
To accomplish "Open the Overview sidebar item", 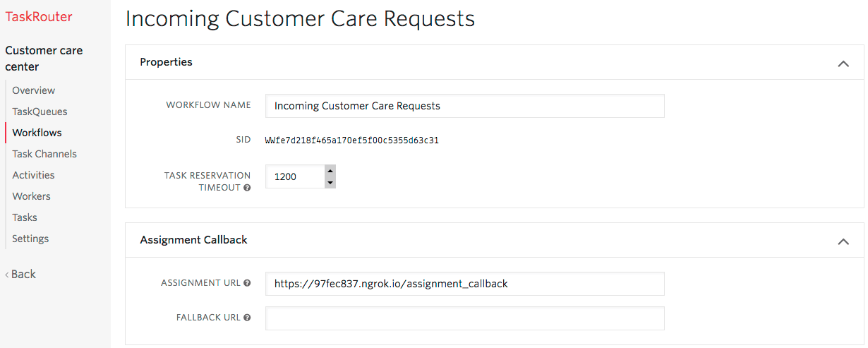I will tap(33, 90).
